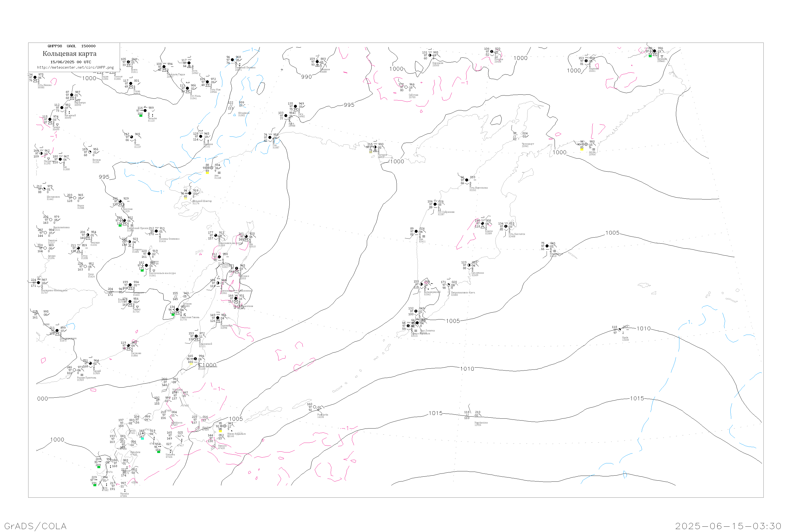Click the Анадырь station filled circle
798x532 pixels.
pyautogui.click(x=654, y=51)
